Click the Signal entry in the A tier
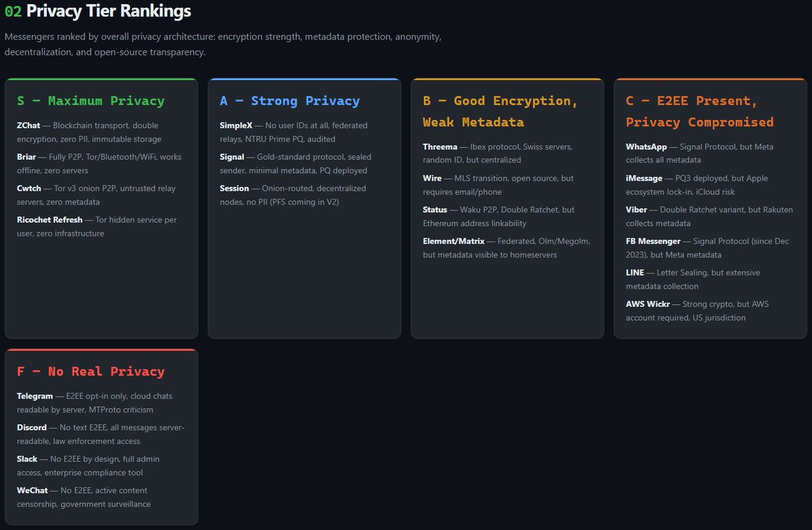Screen dimensions: 812x530 tap(232, 157)
